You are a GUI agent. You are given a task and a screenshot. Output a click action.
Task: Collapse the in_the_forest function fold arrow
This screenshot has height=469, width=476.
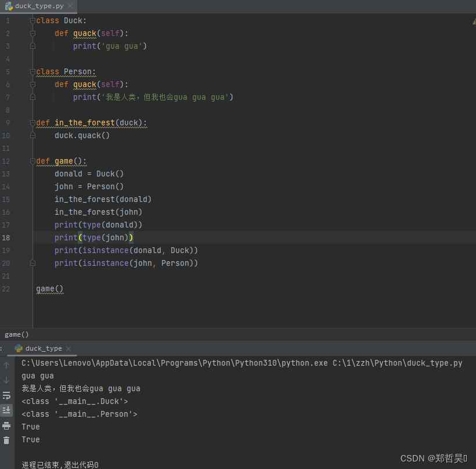click(33, 122)
